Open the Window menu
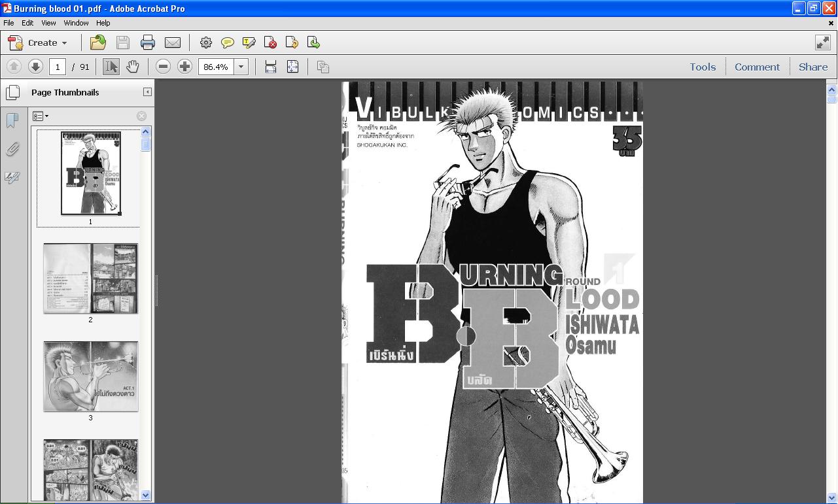This screenshot has width=838, height=504. pyautogui.click(x=76, y=23)
